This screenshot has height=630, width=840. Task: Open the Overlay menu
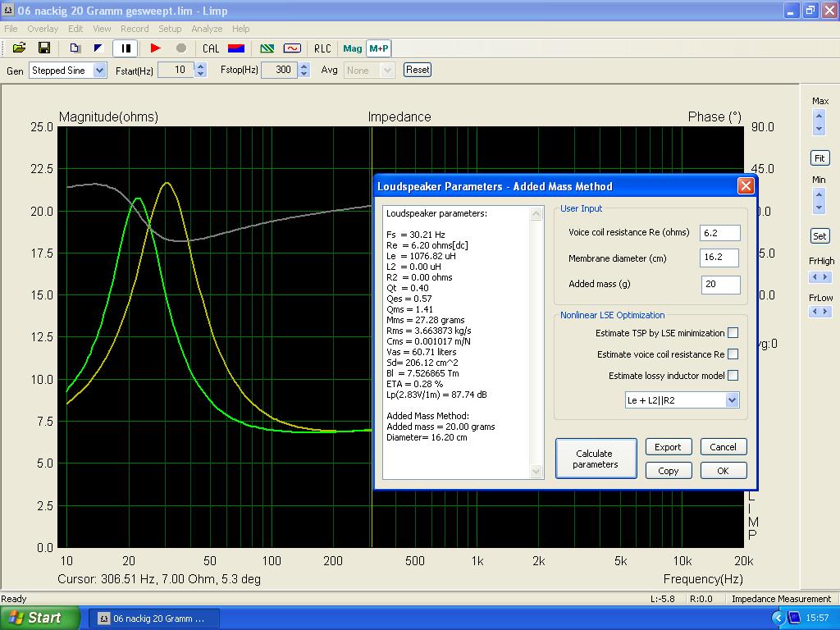43,29
